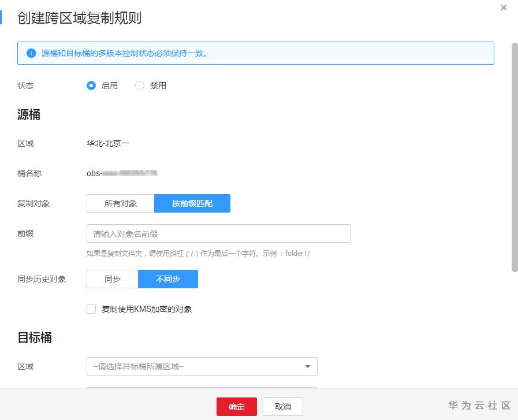Select the 启用 (Enable) status radio button

point(91,85)
